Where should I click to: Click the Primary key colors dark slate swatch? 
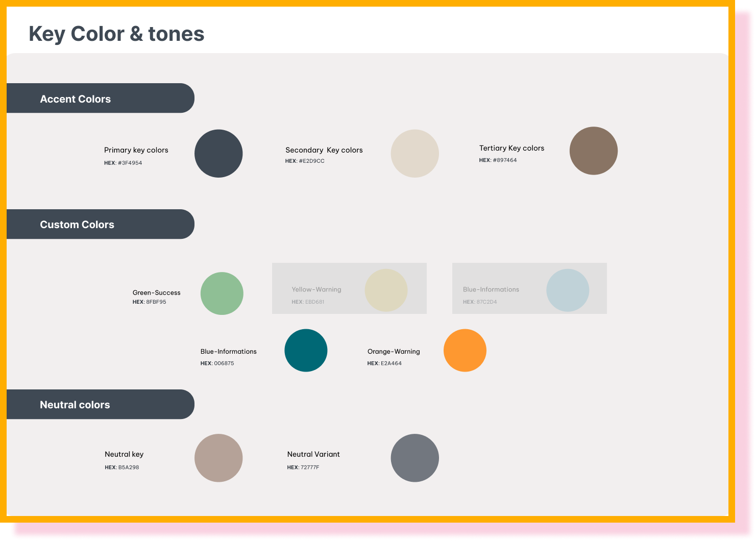coord(218,154)
